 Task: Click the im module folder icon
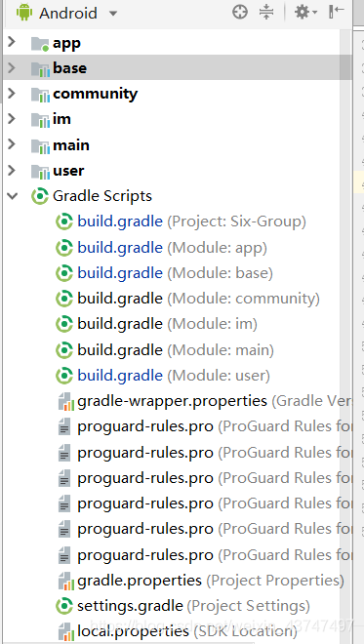point(40,120)
